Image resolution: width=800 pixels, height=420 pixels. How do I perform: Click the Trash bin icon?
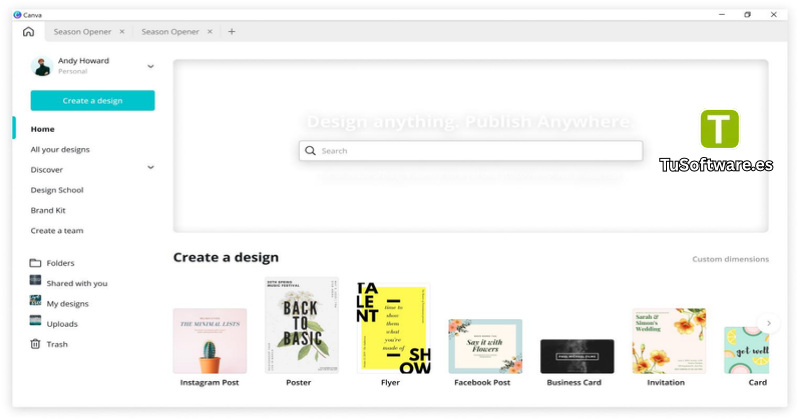pyautogui.click(x=35, y=344)
